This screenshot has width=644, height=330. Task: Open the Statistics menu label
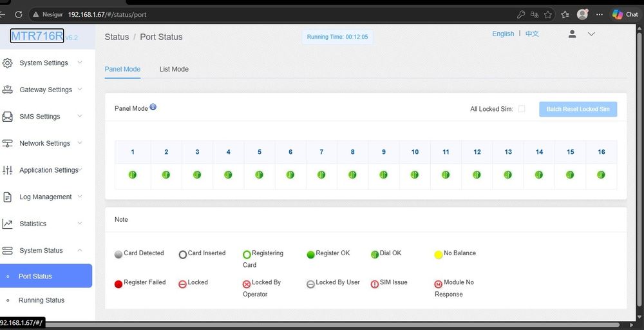point(33,224)
